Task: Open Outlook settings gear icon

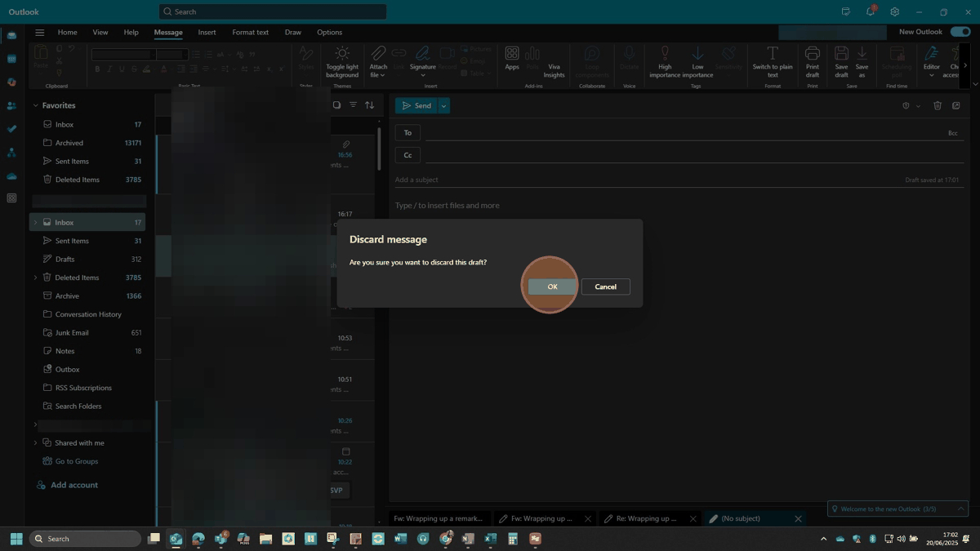Action: click(895, 11)
